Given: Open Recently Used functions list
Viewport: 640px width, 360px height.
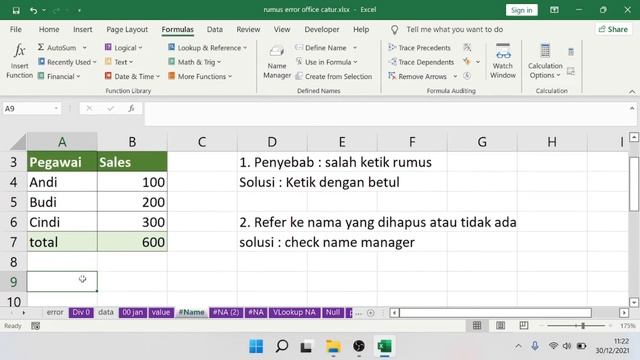Looking at the screenshot, I should (x=67, y=62).
